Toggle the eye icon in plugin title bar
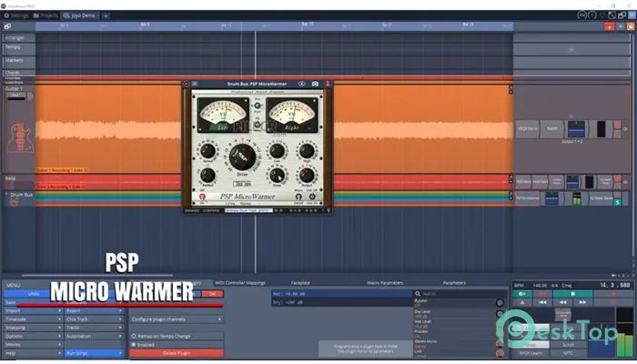This screenshot has width=637, height=364. click(302, 84)
